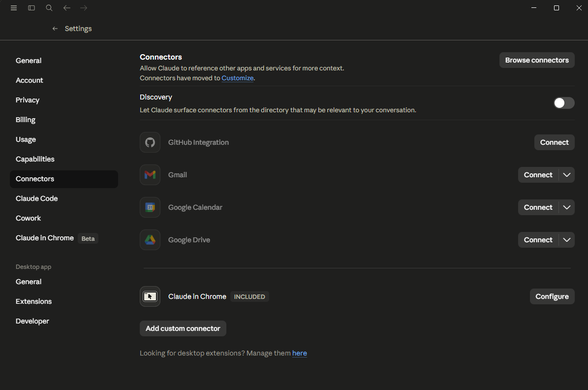Click the Google Drive name text
The image size is (588, 390).
[189, 240]
